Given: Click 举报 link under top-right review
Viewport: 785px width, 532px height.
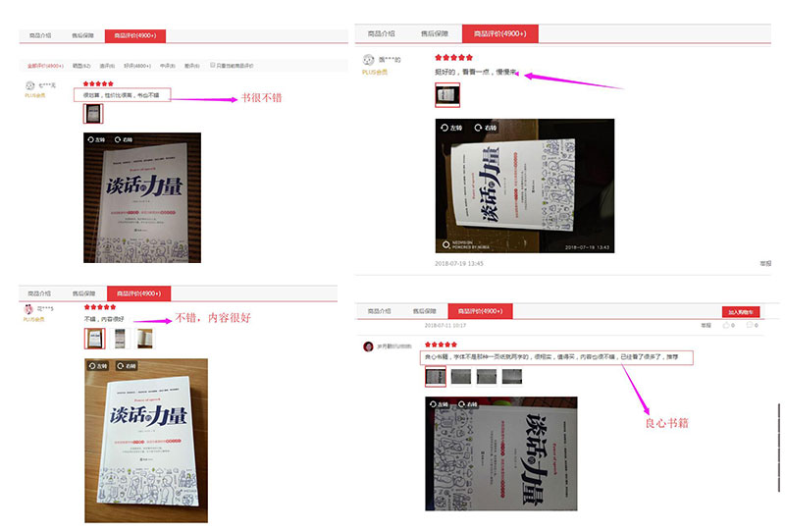Looking at the screenshot, I should click(x=765, y=263).
